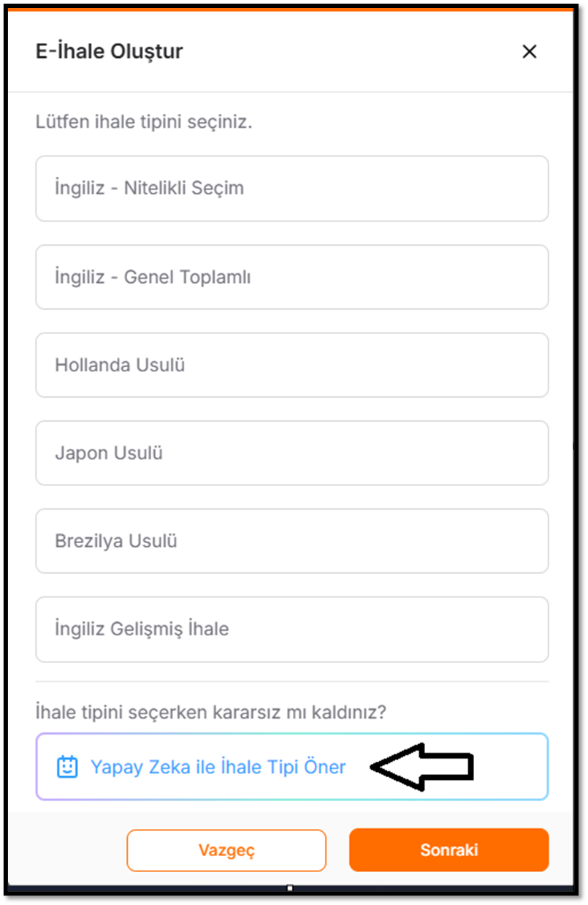Choose İngiliz - Genel Toplamlı option
588x905 pixels.
[x=292, y=277]
